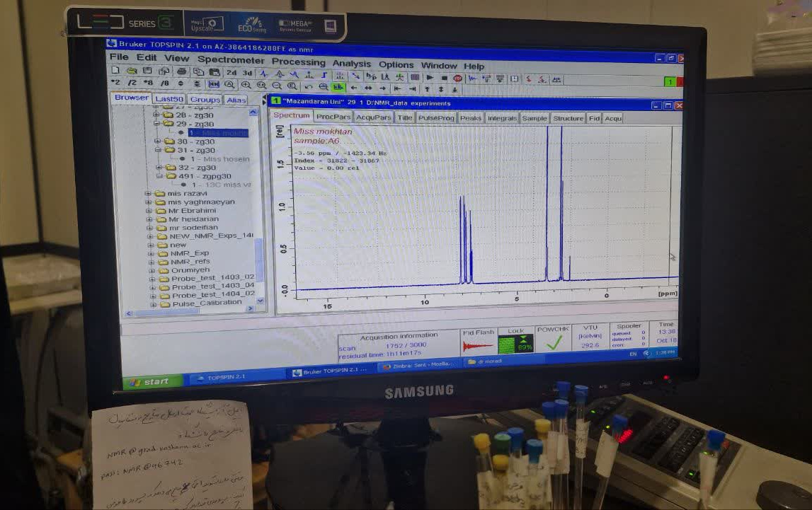
Task: Select the 'Orumiyeh' folder in the tree
Action: (190, 270)
